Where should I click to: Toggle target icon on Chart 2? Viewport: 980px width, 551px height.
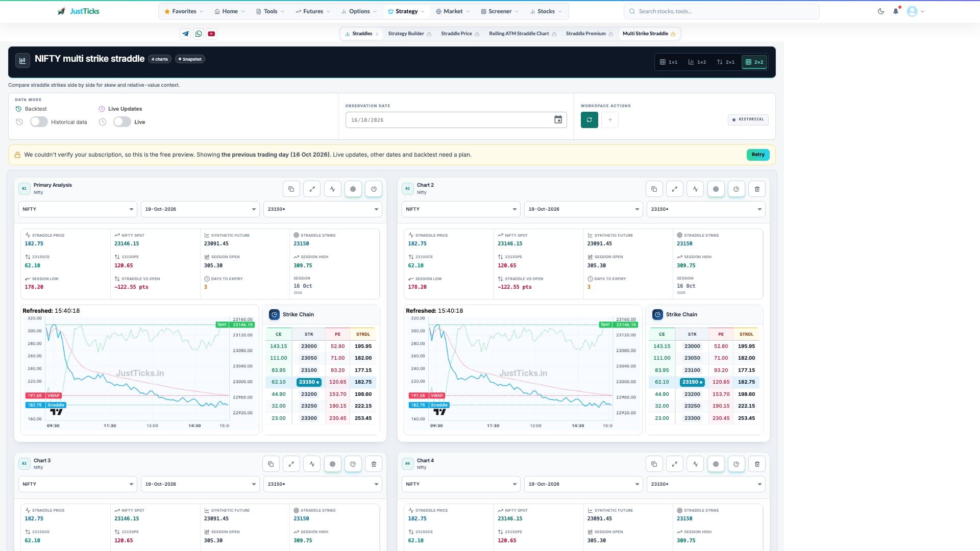716,189
